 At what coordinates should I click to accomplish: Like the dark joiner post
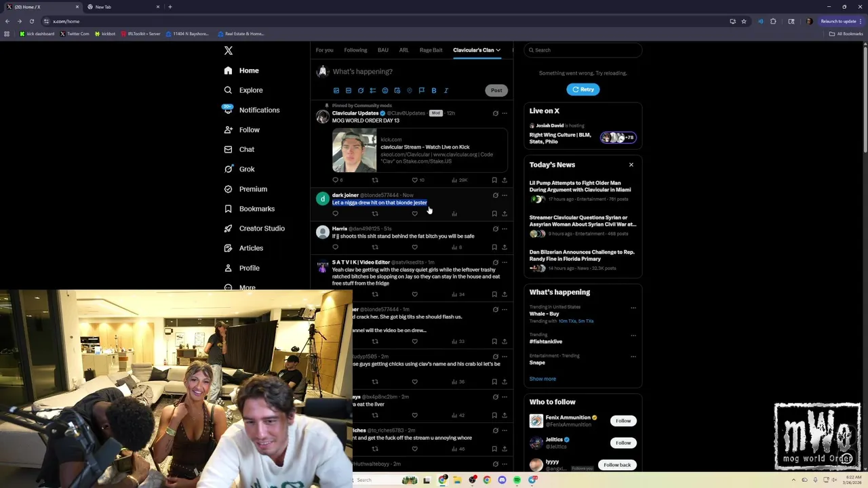(x=415, y=213)
